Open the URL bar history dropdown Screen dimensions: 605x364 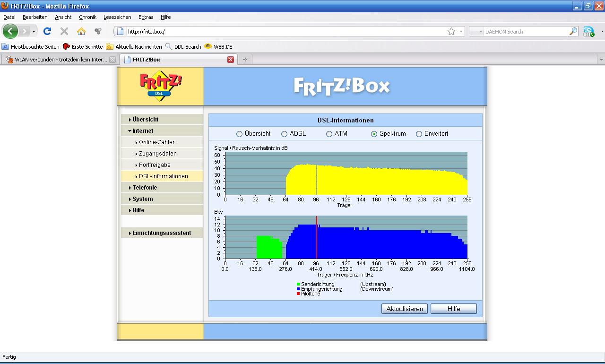click(461, 32)
